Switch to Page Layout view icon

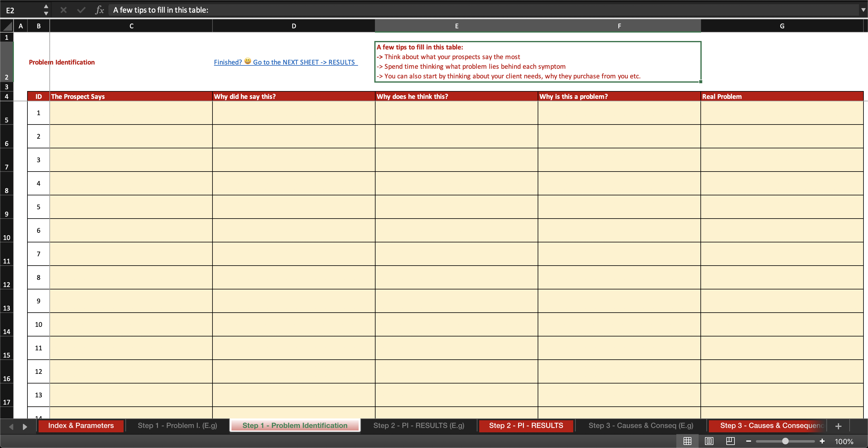coord(709,441)
